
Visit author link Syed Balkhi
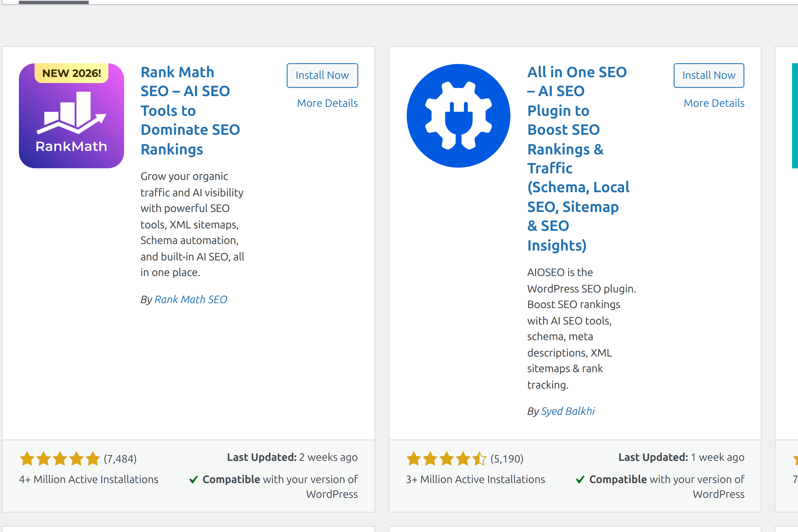(x=568, y=411)
